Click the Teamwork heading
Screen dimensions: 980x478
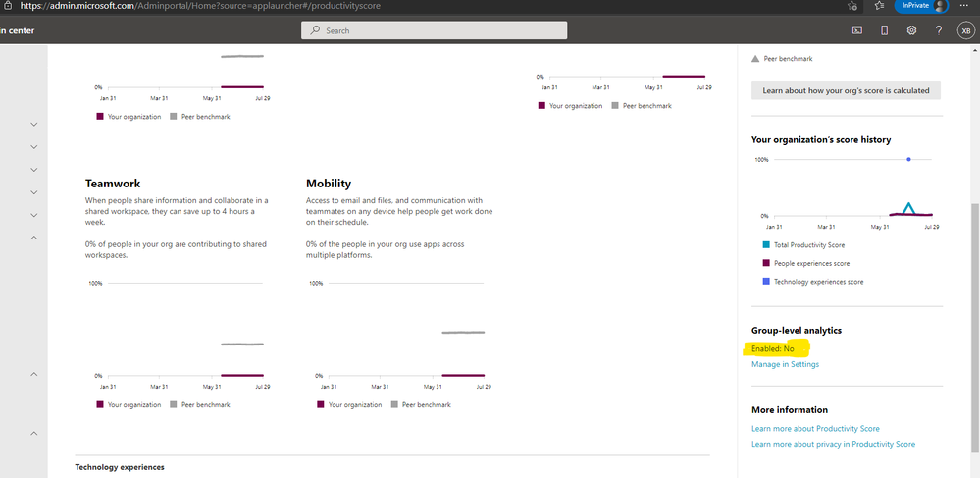pyautogui.click(x=113, y=184)
